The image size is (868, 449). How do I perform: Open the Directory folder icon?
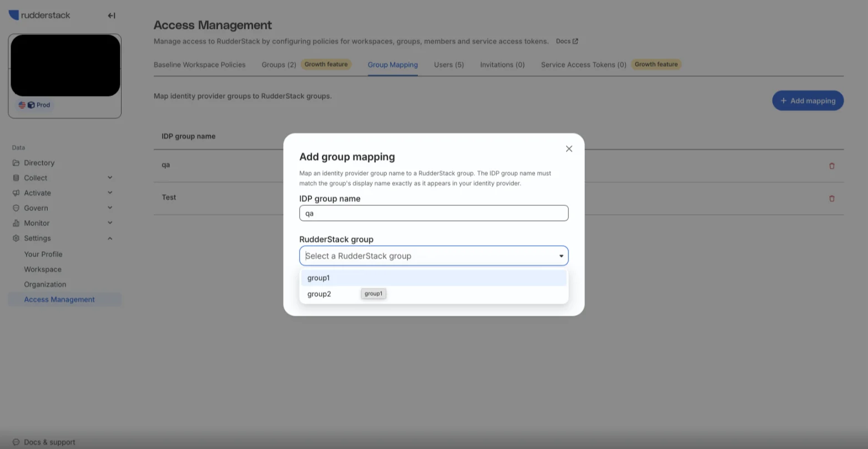(16, 163)
